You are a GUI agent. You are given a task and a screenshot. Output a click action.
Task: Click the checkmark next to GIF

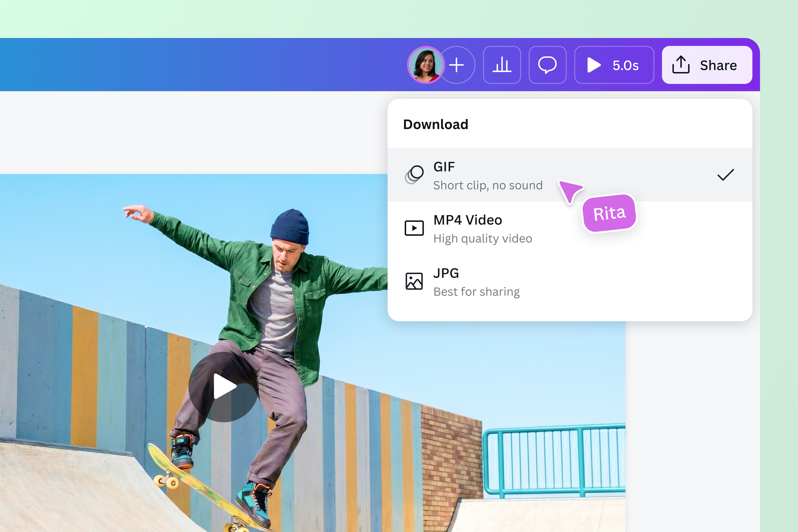pos(726,175)
